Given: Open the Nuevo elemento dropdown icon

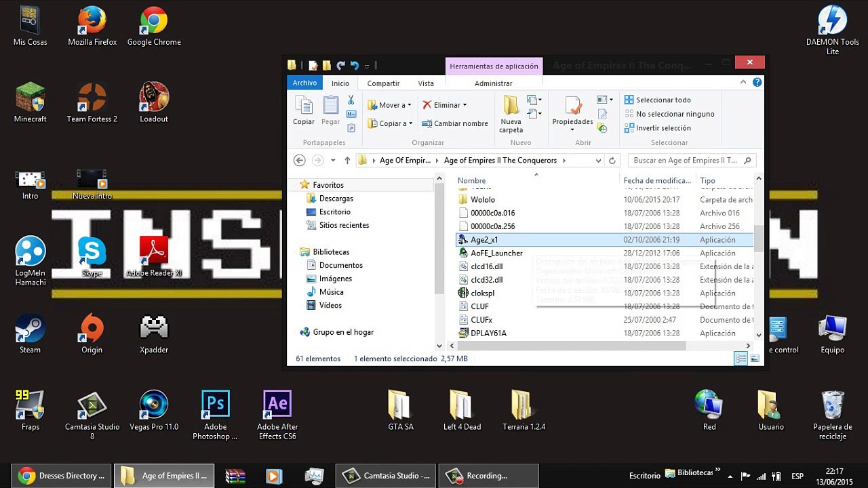Looking at the screenshot, I should pyautogui.click(x=535, y=100).
